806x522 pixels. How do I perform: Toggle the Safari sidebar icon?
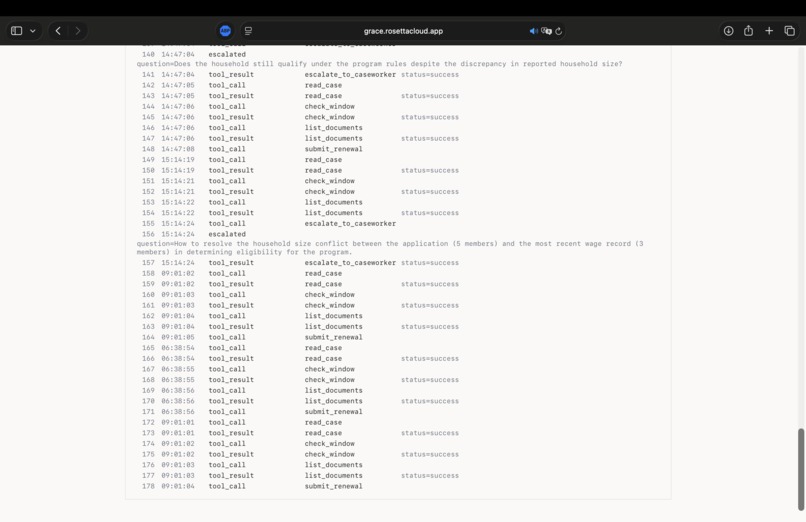(x=16, y=31)
